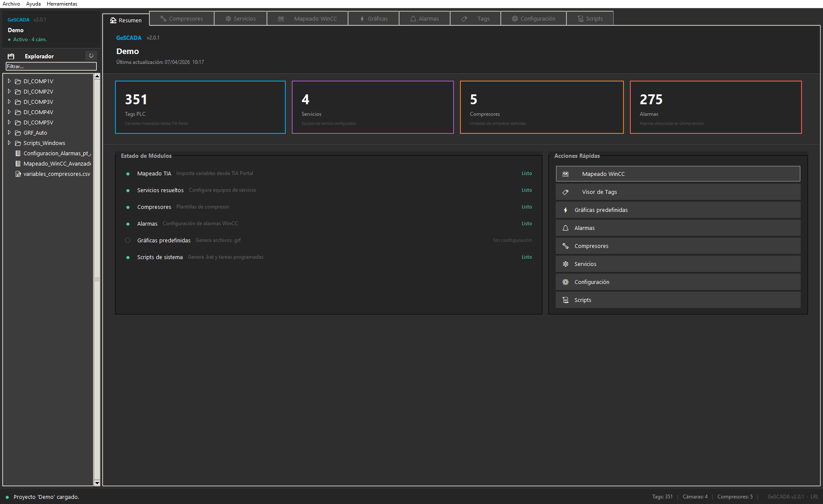Expand the GRF_Auto folder in Explorador
Image resolution: width=823 pixels, height=504 pixels.
tap(9, 133)
